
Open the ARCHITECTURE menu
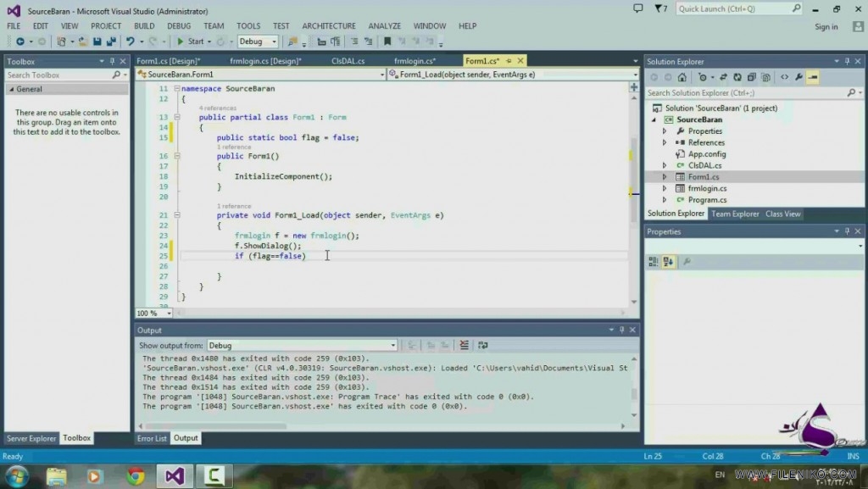(329, 26)
